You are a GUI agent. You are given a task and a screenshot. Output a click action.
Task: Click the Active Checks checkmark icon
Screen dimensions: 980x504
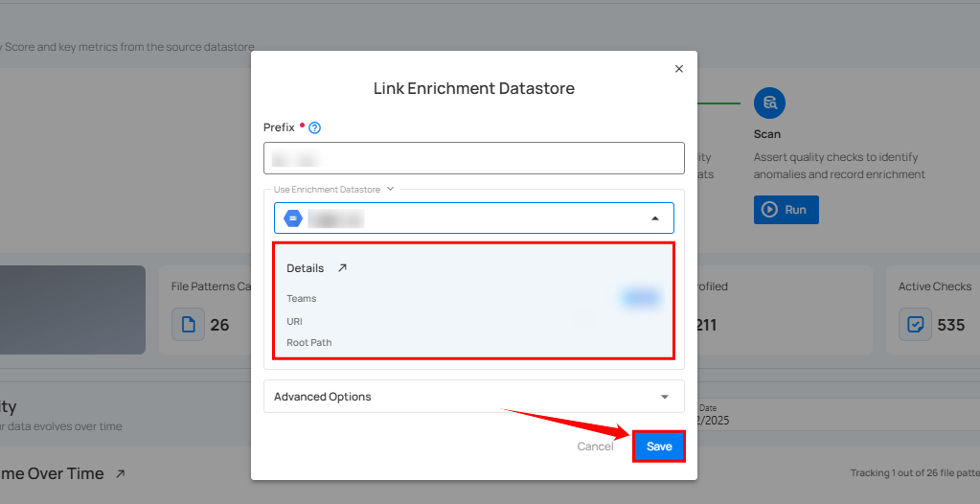pyautogui.click(x=915, y=325)
